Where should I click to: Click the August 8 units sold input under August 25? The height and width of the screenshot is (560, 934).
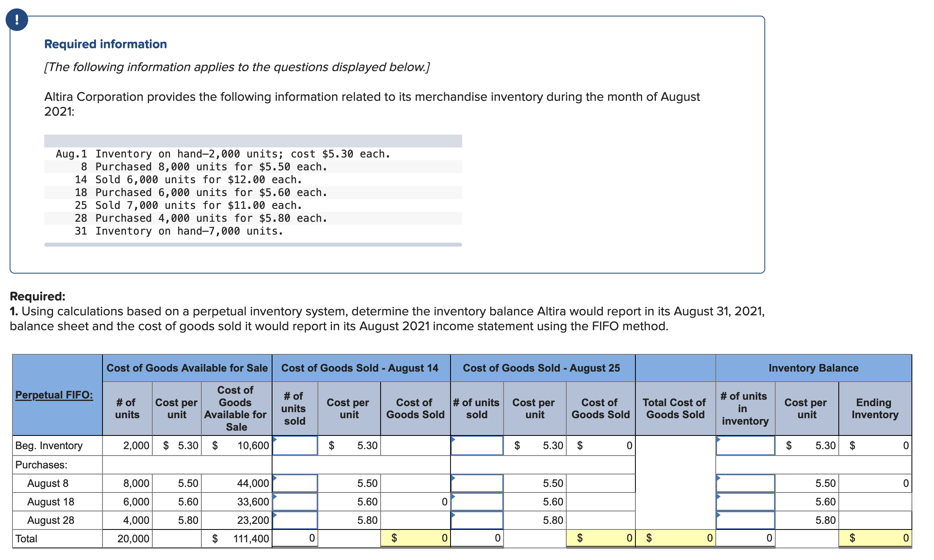pos(476,483)
